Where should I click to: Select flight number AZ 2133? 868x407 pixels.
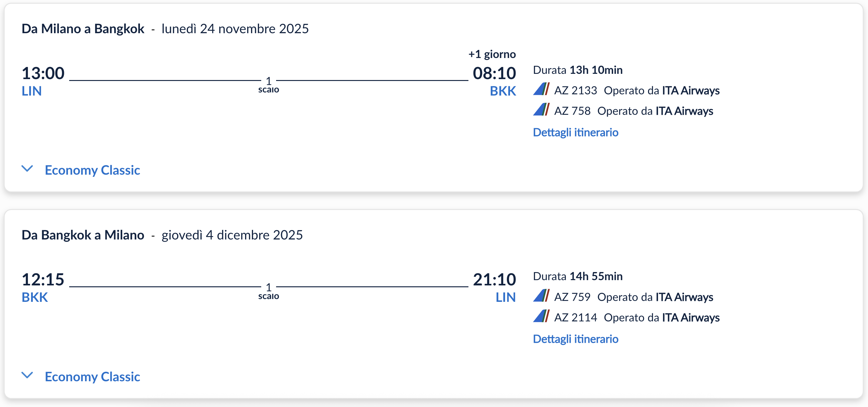575,90
